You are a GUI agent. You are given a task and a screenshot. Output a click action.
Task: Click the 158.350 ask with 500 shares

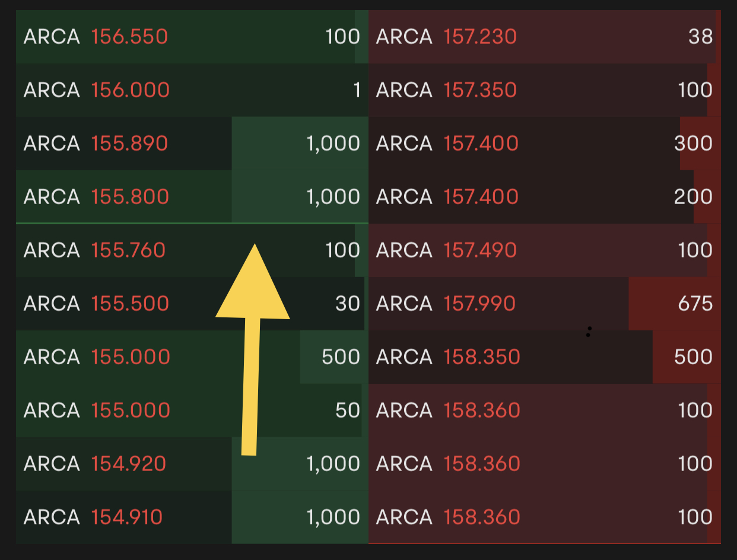(x=545, y=357)
